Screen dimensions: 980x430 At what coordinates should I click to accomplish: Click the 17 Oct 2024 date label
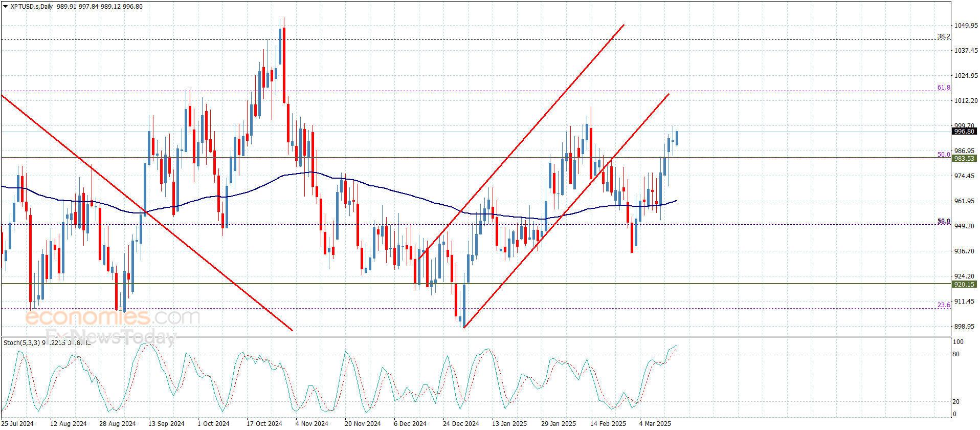[x=264, y=423]
